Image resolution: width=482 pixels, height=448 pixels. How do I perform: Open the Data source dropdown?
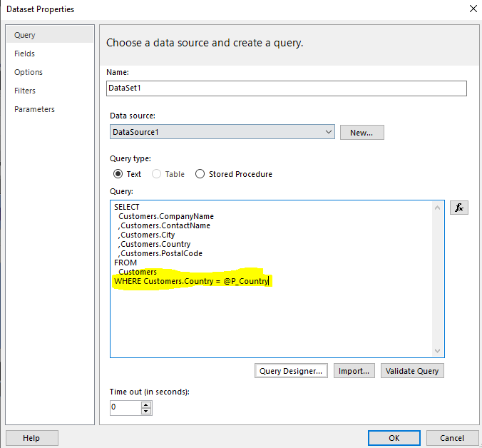pyautogui.click(x=222, y=132)
